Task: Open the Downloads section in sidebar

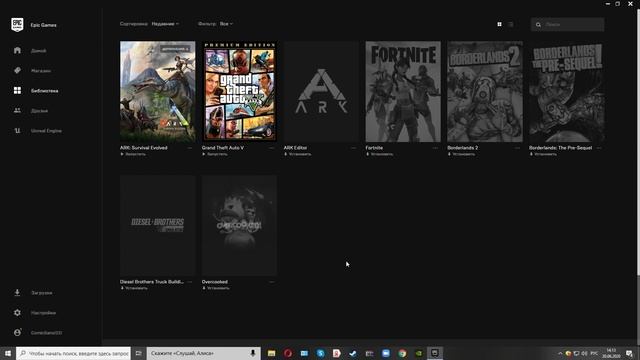Action: (33, 293)
